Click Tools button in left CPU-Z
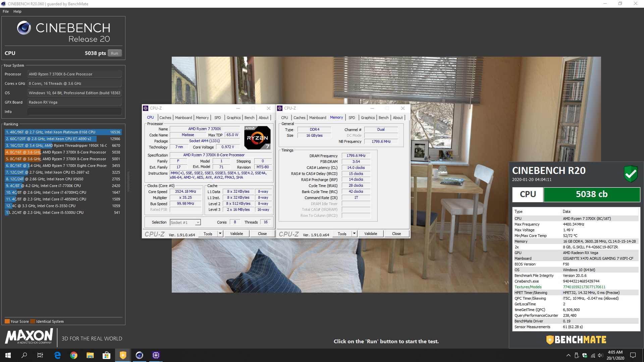Screen dimensions: 644x362 click(x=208, y=234)
